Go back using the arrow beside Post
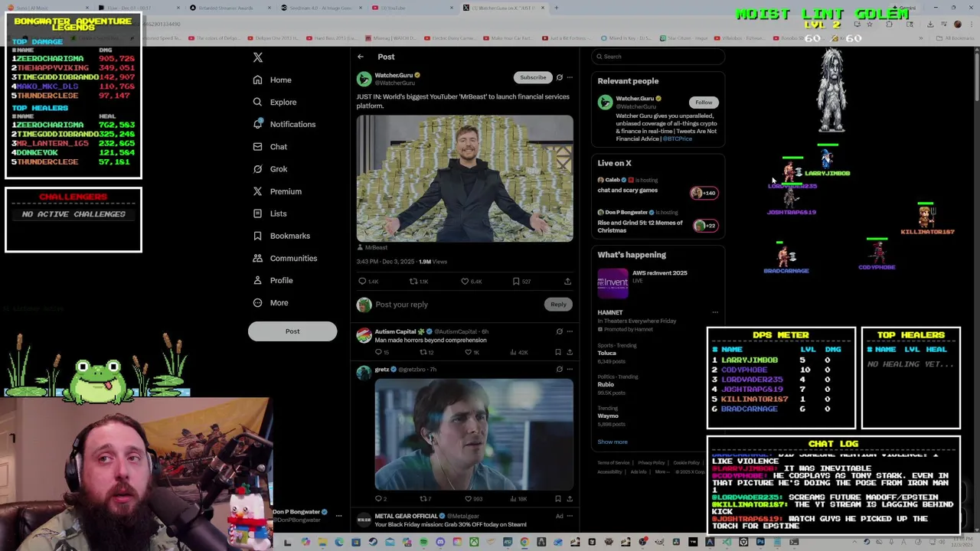980x551 pixels. (x=361, y=57)
